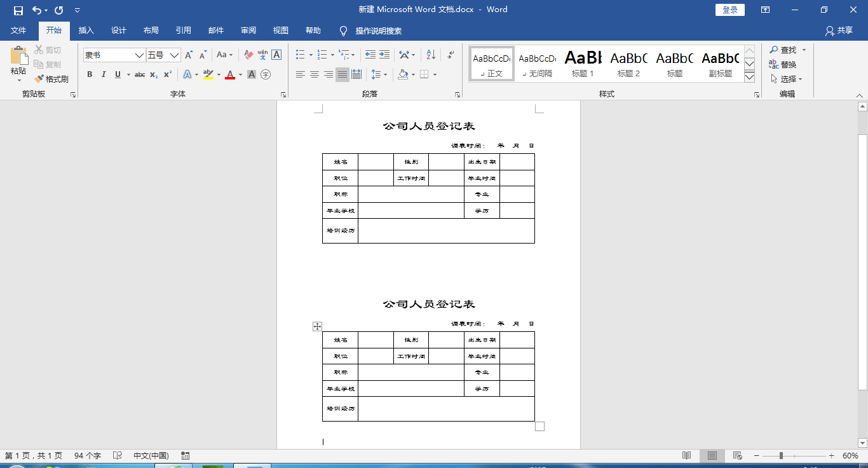The image size is (868, 468).
Task: Open line spacing dropdown
Action: point(379,74)
